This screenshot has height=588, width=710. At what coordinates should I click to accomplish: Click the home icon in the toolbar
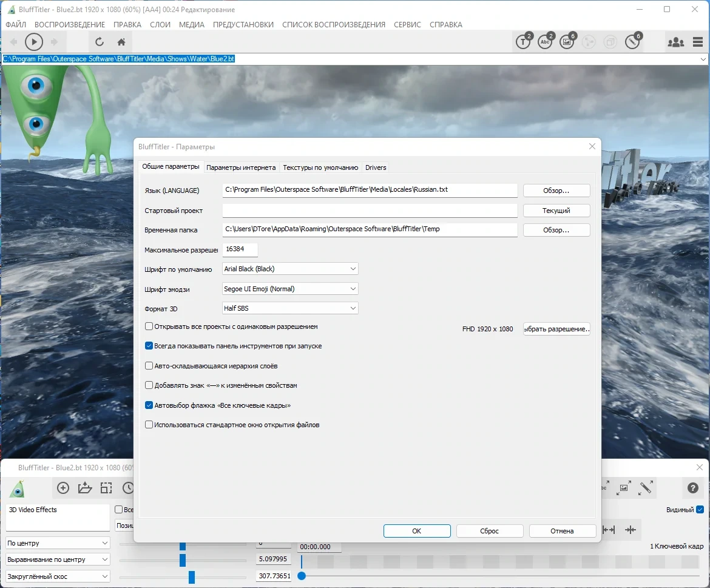pos(121,42)
